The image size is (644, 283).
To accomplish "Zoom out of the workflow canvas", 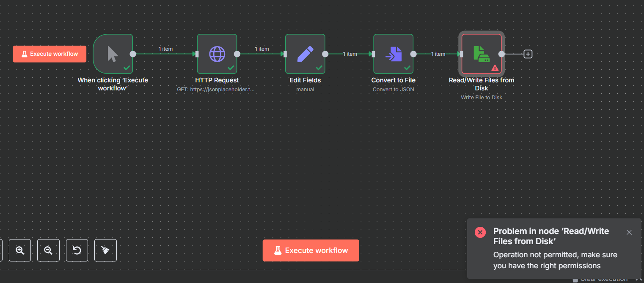I will click(48, 250).
